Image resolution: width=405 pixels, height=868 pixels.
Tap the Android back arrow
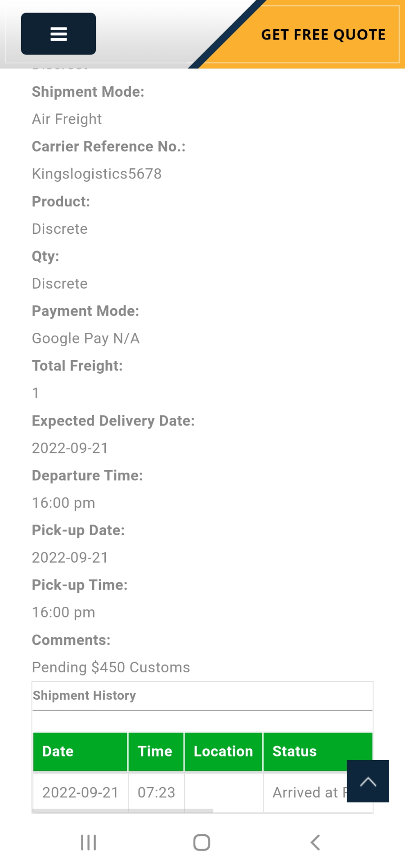pos(315,842)
